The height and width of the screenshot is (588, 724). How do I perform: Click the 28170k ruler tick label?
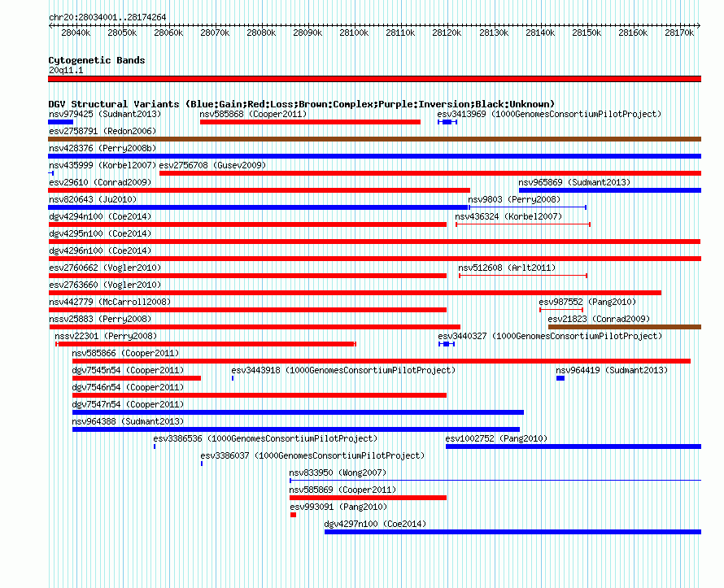click(679, 33)
